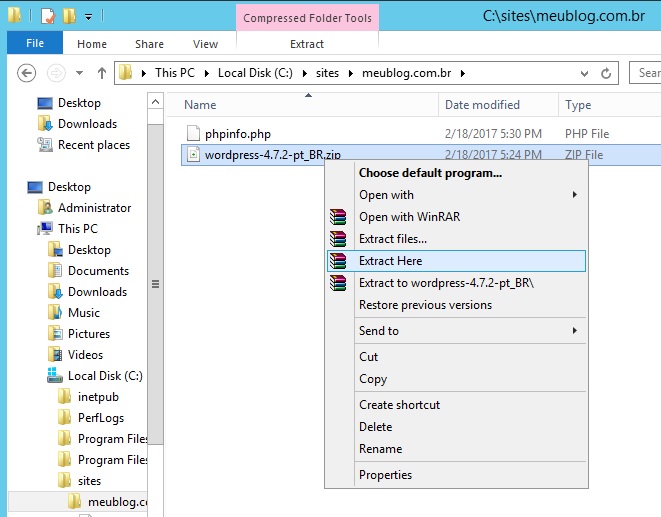661x517 pixels.
Task: Click Choose default program...
Action: click(x=457, y=173)
